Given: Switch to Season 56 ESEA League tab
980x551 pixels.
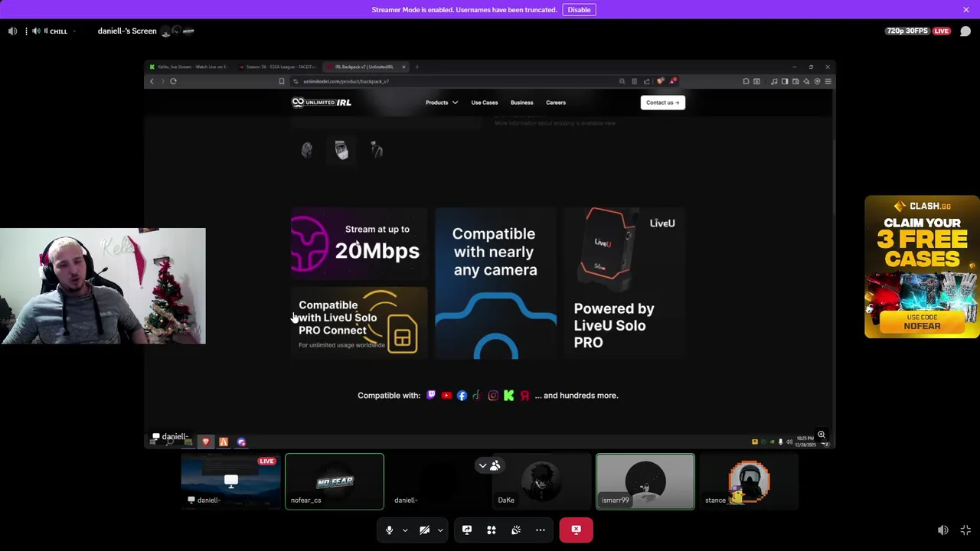Looking at the screenshot, I should pos(277,67).
